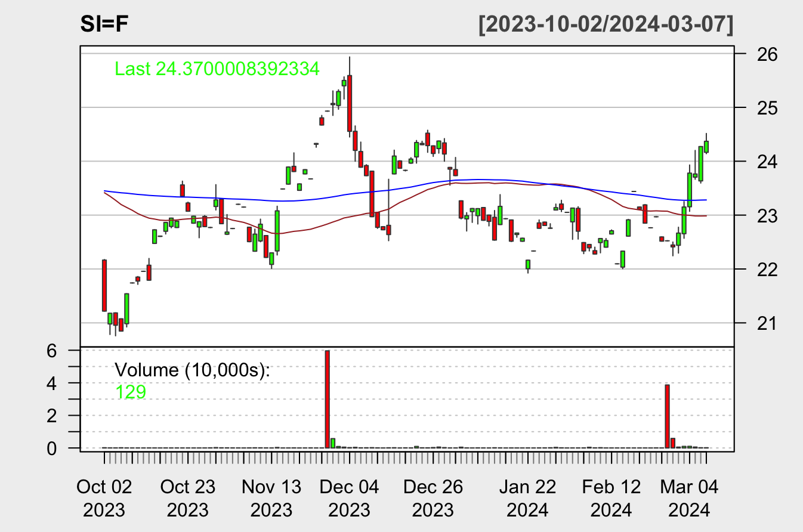Click the Jan 22 2024 date label
Image resolution: width=803 pixels, height=532 pixels.
click(x=528, y=499)
